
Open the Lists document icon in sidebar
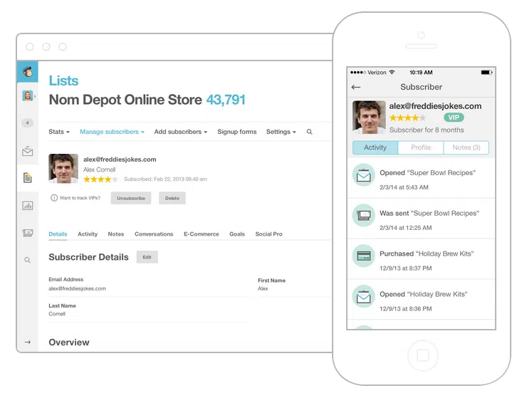[28, 178]
